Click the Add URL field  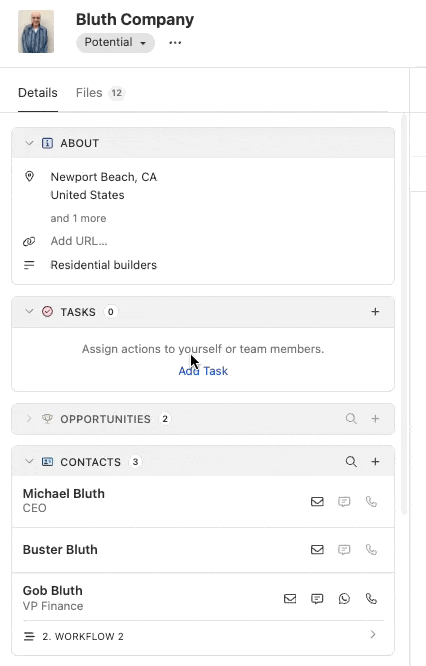click(x=79, y=241)
